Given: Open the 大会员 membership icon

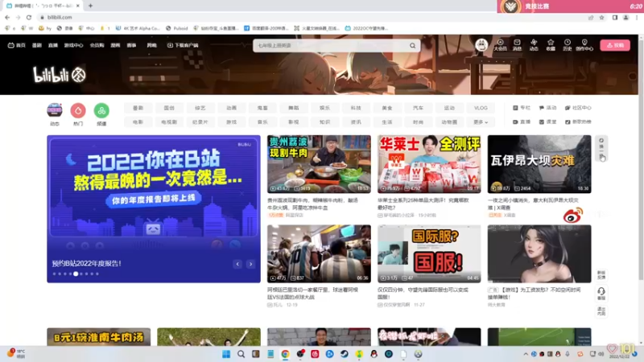Looking at the screenshot, I should pos(500,45).
